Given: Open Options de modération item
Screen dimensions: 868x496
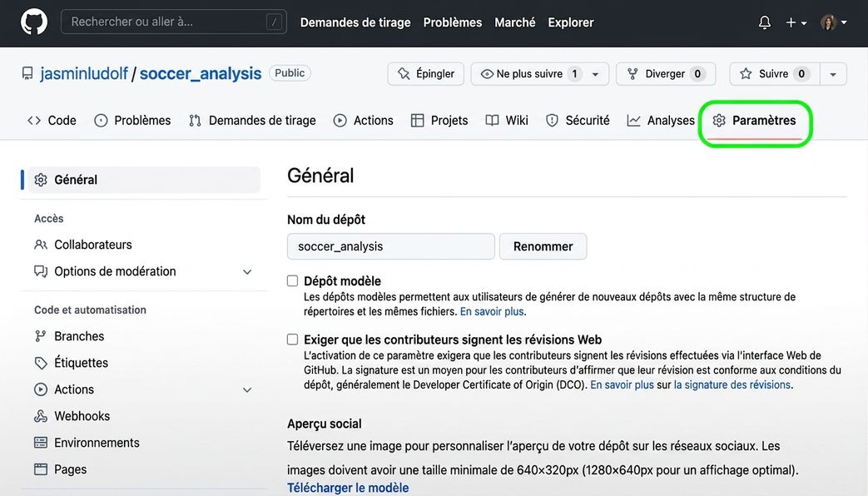Looking at the screenshot, I should point(115,271).
